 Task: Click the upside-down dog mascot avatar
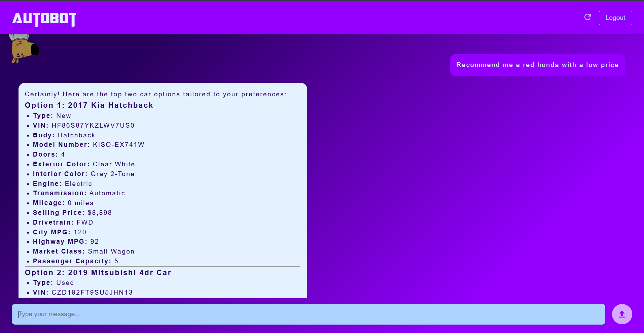[24, 48]
